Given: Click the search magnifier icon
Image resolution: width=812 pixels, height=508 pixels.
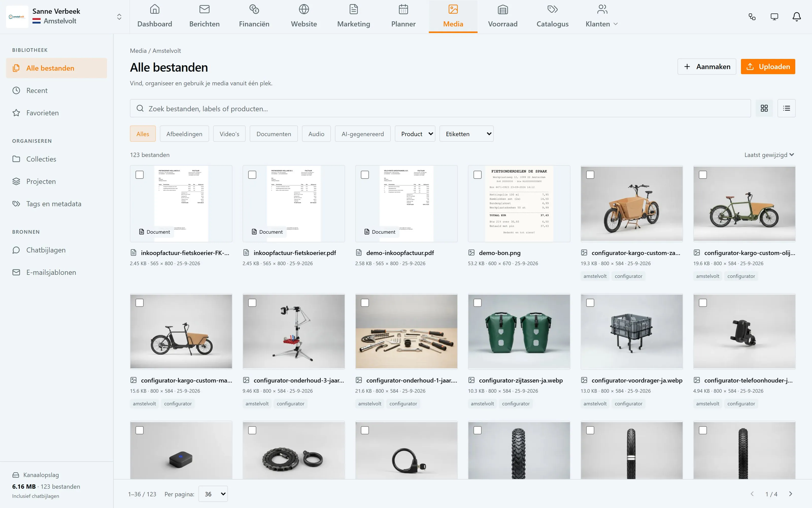Looking at the screenshot, I should (x=140, y=108).
